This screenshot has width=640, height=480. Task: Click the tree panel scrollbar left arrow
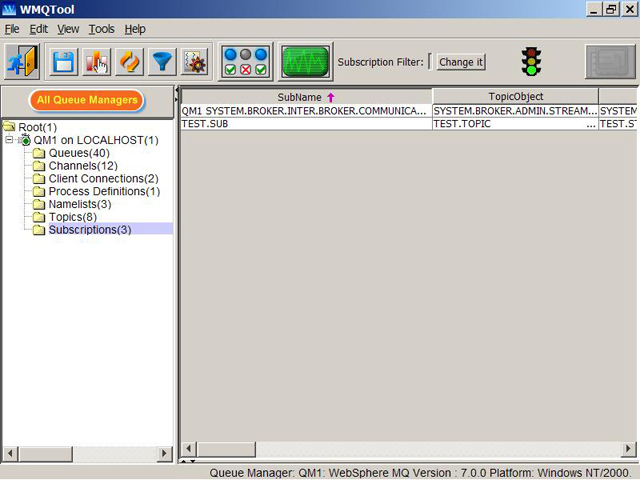point(10,453)
